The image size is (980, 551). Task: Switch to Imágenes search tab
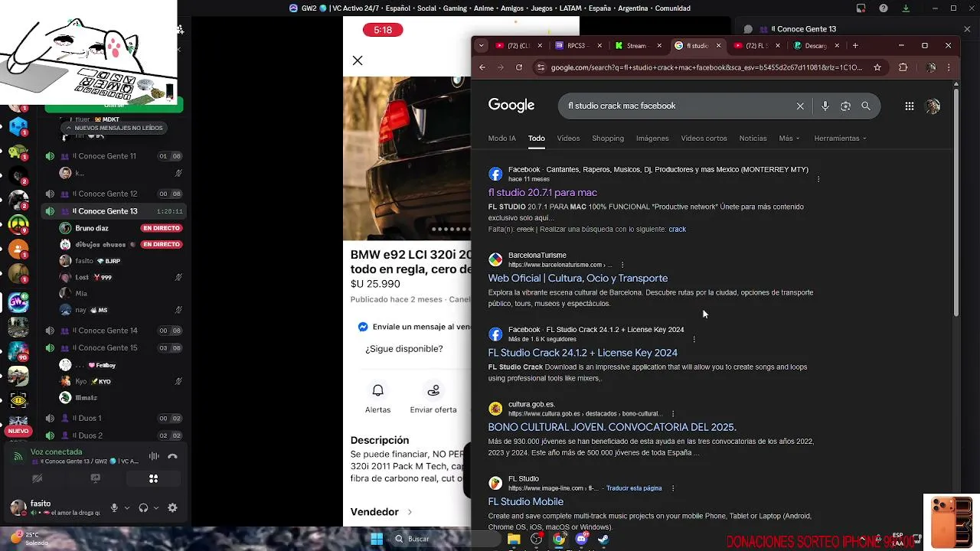pyautogui.click(x=652, y=139)
